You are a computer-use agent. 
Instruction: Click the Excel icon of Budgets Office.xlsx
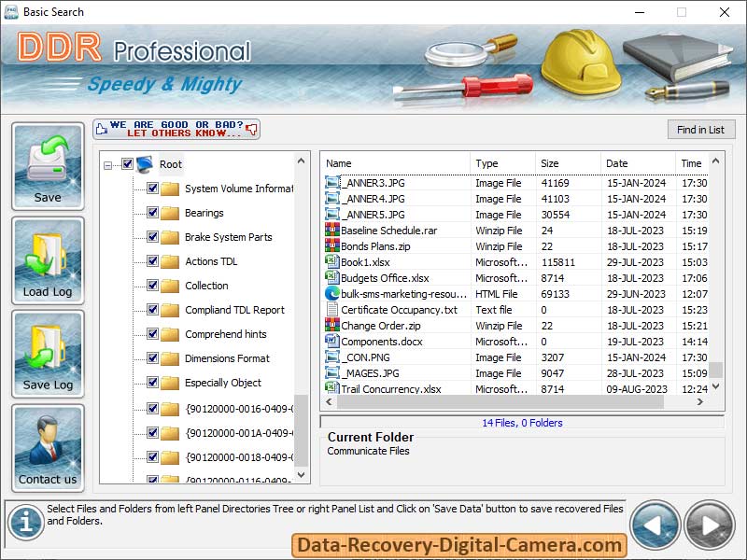332,277
